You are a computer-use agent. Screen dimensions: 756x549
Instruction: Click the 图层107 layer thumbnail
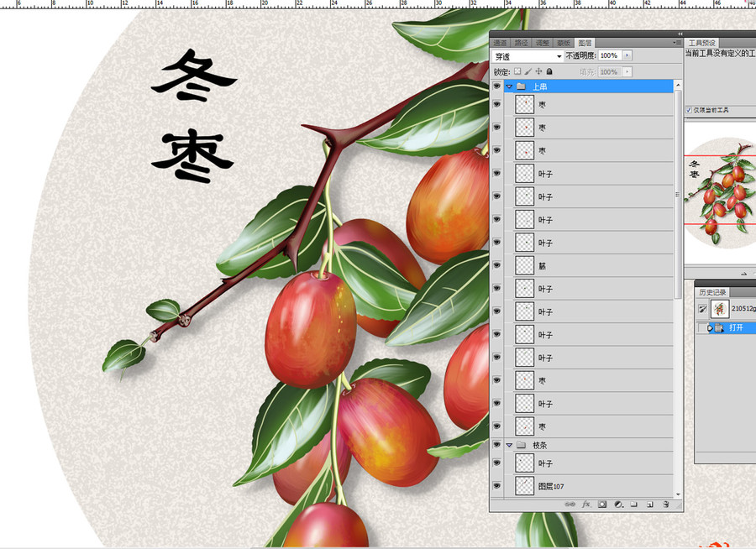click(x=524, y=486)
